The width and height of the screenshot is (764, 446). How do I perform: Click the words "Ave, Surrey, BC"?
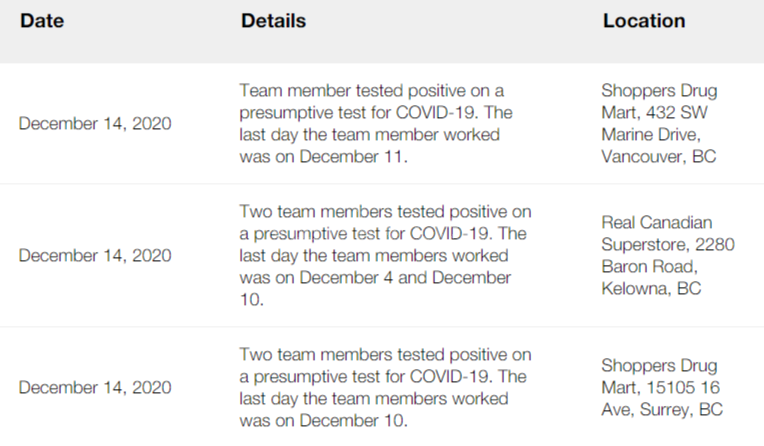coord(662,409)
